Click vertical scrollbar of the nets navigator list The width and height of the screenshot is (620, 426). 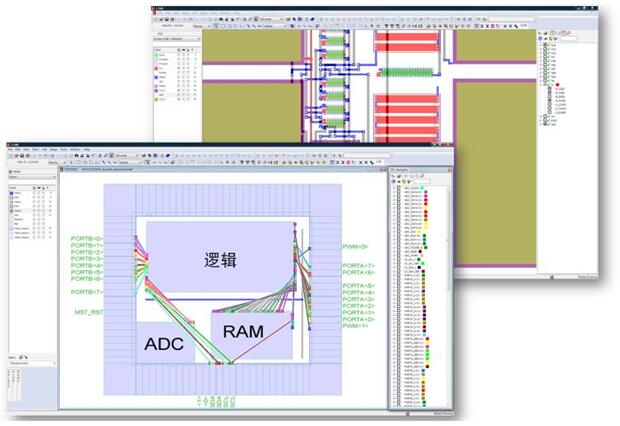tap(448, 297)
